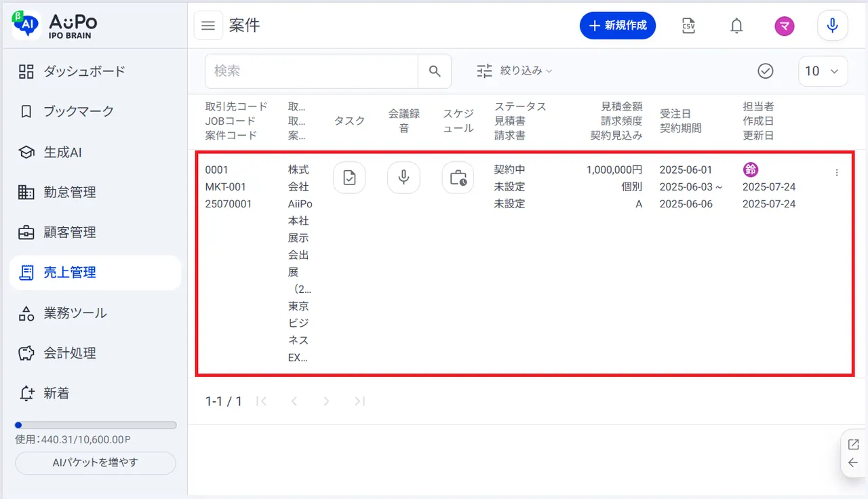Click the 見積金額 column header

coord(622,106)
